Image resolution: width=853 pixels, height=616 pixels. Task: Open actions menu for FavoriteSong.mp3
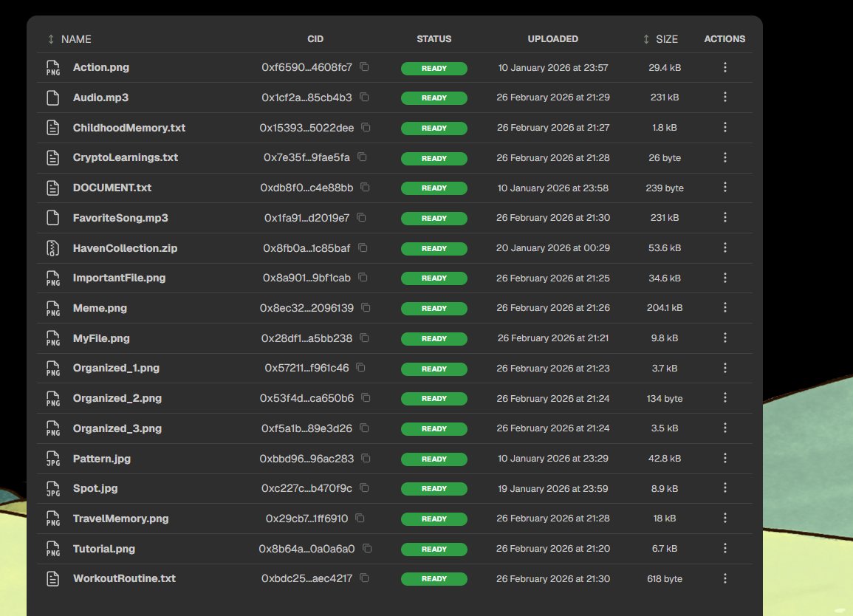(x=724, y=218)
